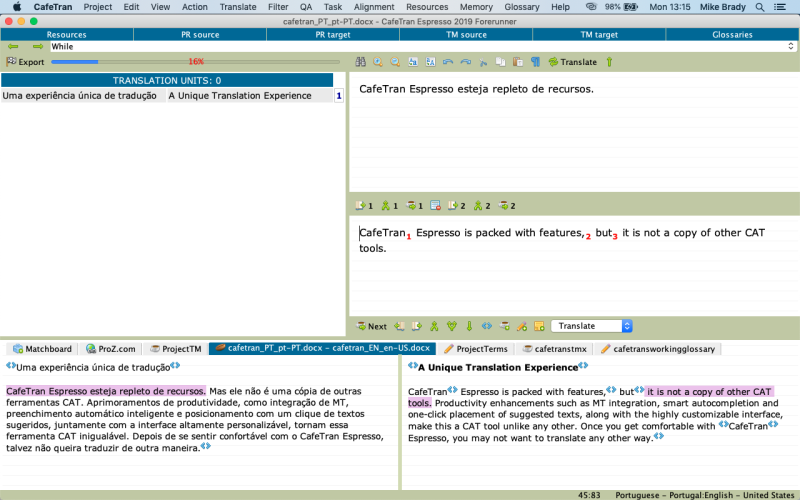Viewport: 800px width, 500px height.
Task: Click the zoom in magnifier icon
Action: tap(378, 62)
